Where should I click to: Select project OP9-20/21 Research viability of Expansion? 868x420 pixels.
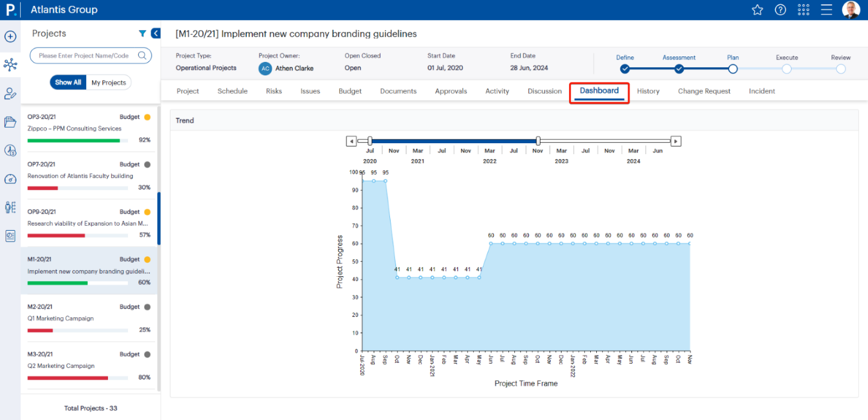pyautogui.click(x=89, y=223)
